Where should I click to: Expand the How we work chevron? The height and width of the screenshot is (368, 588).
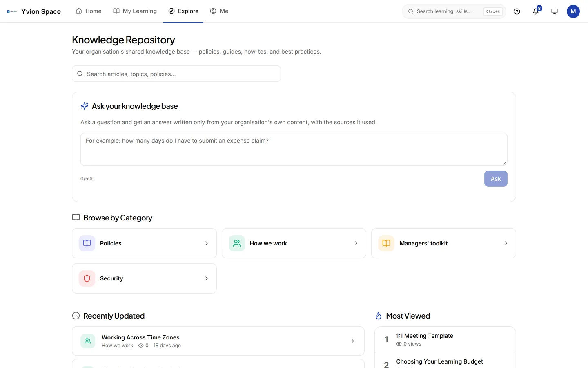(356, 243)
